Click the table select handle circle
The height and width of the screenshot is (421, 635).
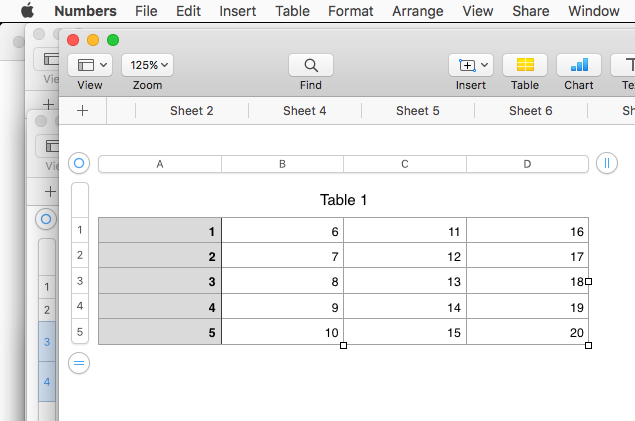tap(80, 163)
